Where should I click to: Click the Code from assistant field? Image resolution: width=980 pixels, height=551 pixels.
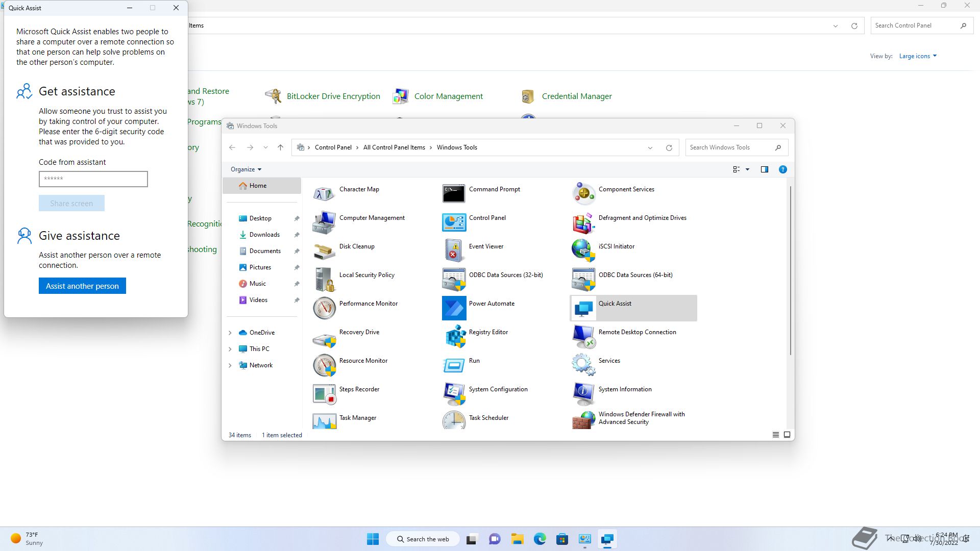pyautogui.click(x=93, y=179)
